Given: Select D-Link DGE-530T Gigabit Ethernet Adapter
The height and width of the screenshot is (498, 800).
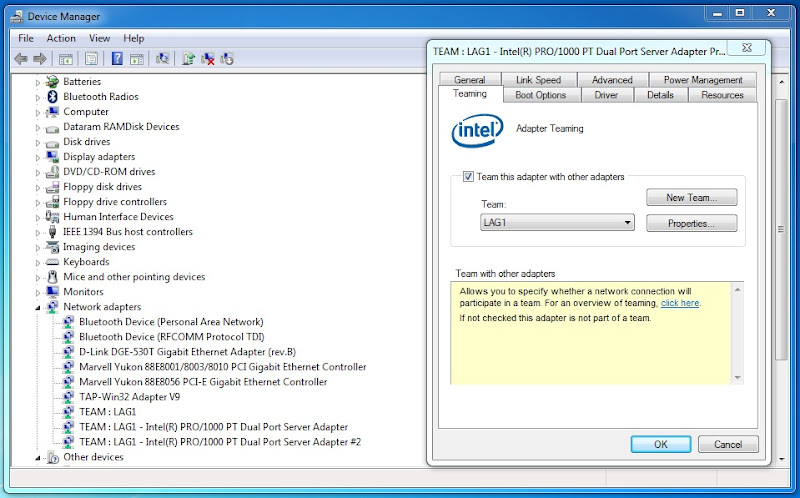Looking at the screenshot, I should [187, 352].
